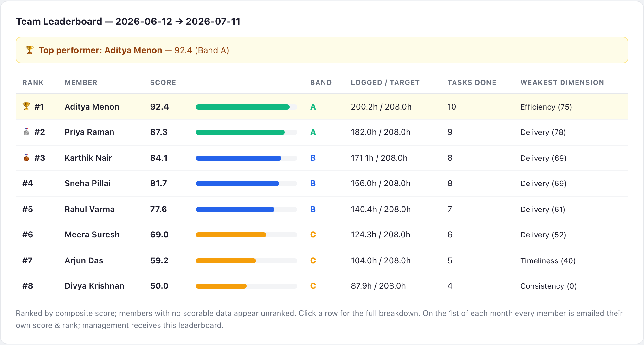Click Efficiency (75) weakest dimension

[x=546, y=107]
